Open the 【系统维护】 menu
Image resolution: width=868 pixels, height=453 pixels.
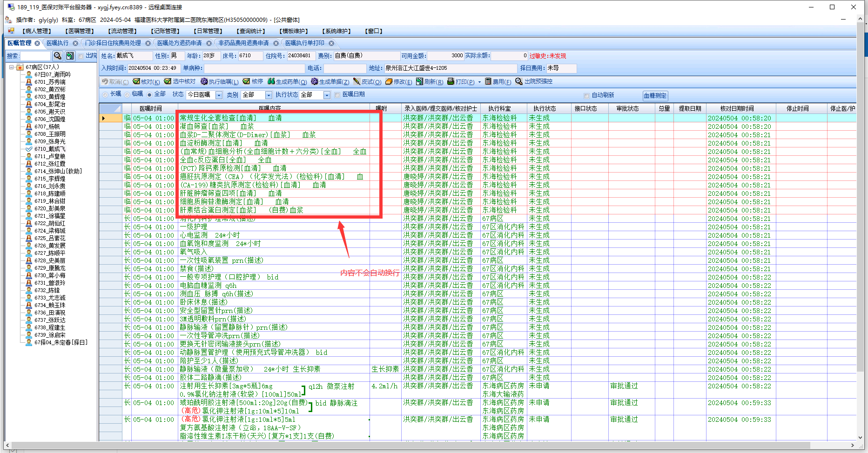point(336,31)
